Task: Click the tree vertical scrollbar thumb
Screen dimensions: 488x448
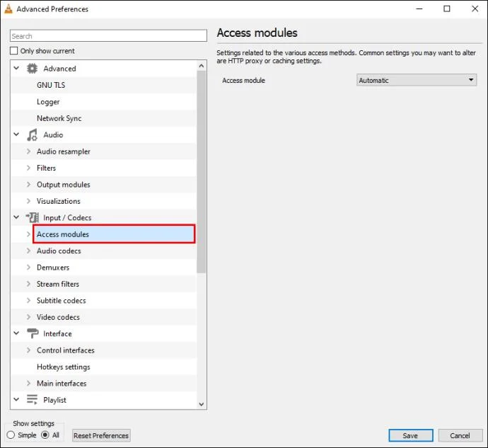Action: 202,172
